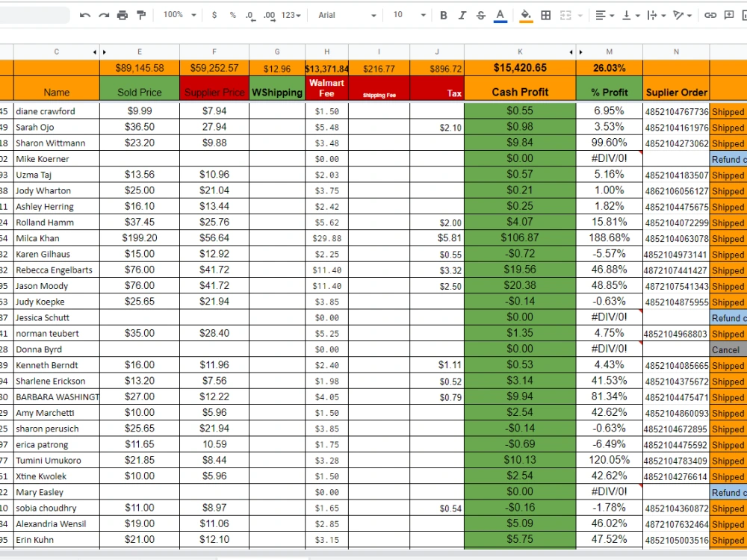Click the Sold Price header cell
The height and width of the screenshot is (560, 747).
click(140, 89)
